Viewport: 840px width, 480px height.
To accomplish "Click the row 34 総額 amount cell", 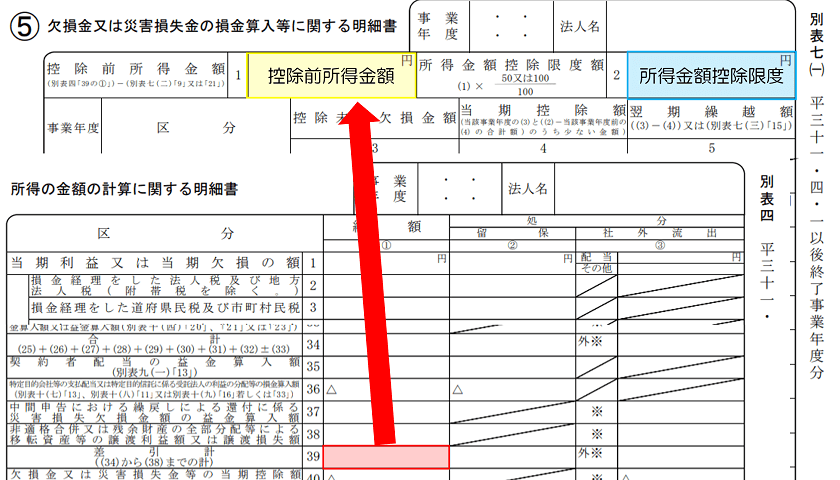I will pyautogui.click(x=386, y=344).
